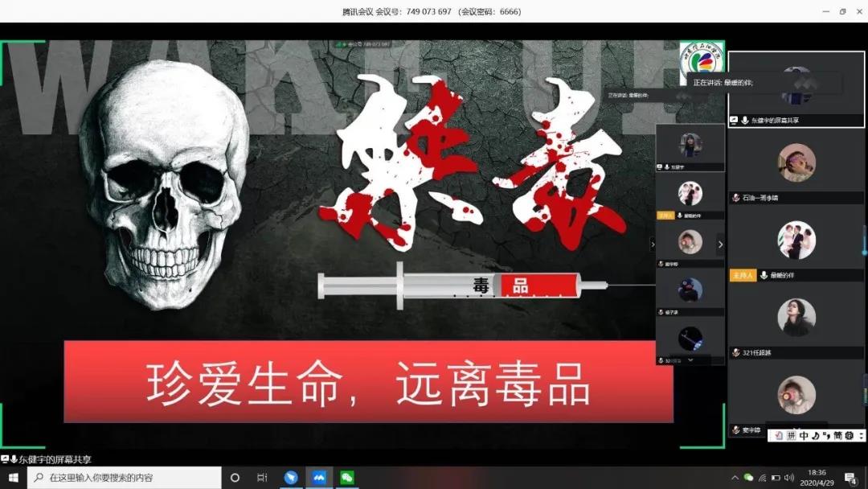Click the blue bird app taskbar icon

291,477
